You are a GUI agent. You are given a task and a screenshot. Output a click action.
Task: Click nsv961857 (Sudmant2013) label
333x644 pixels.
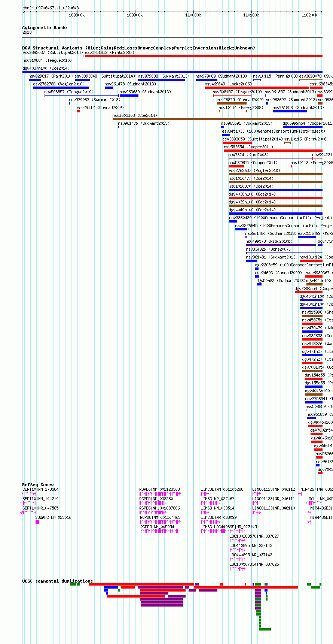291,92
